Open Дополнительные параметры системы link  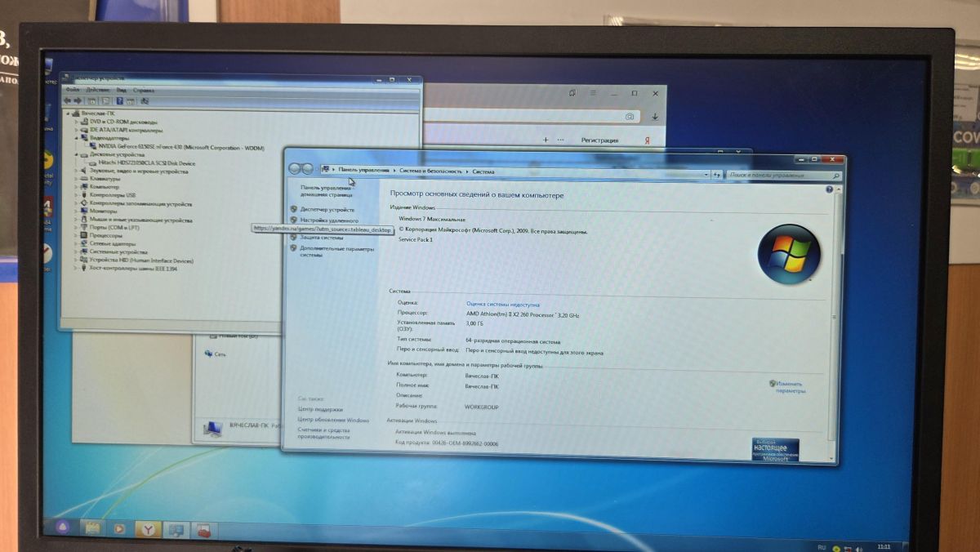(336, 251)
